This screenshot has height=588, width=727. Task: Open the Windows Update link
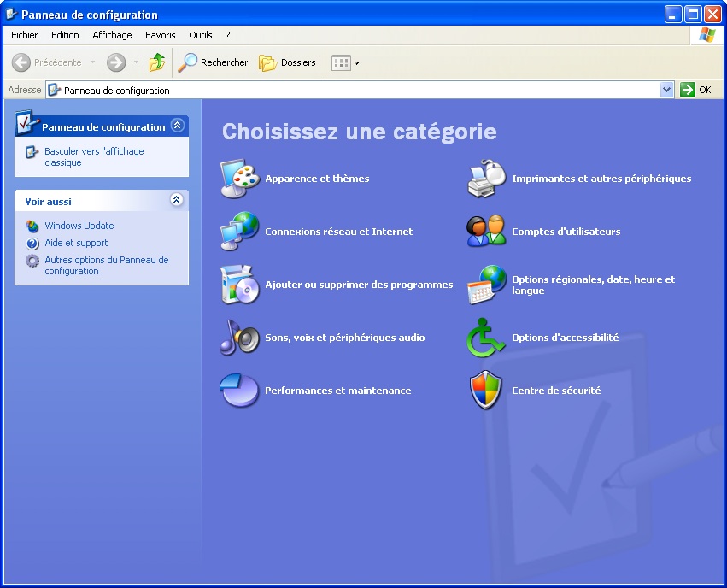click(79, 226)
